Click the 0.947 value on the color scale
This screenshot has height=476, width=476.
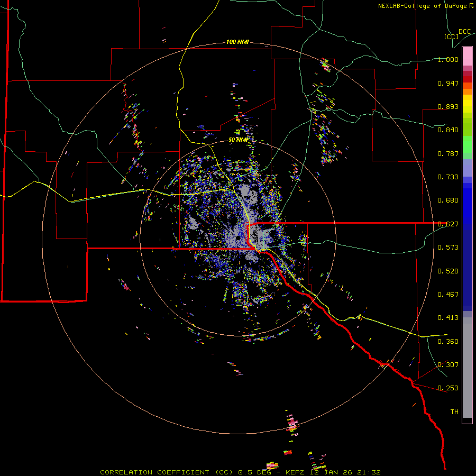click(x=448, y=83)
